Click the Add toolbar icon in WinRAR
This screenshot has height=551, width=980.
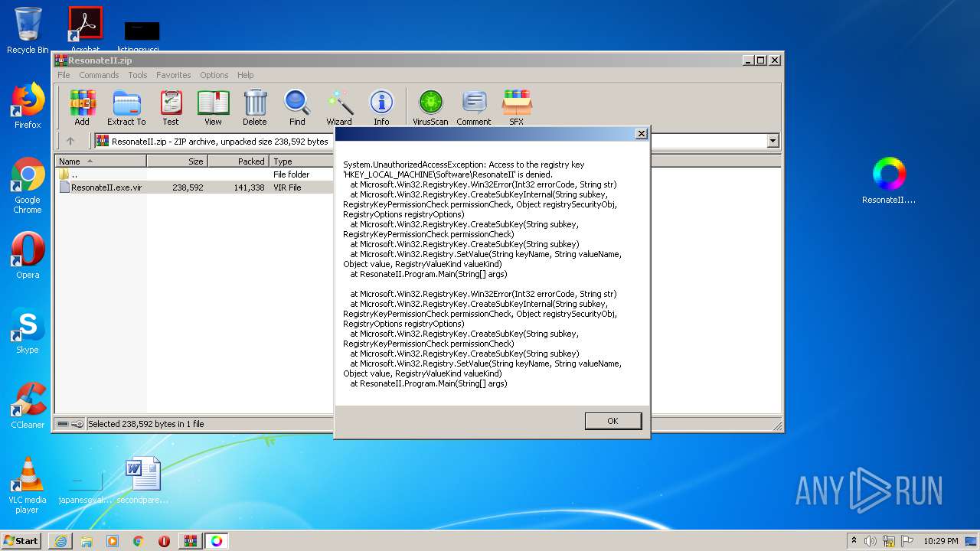click(82, 107)
